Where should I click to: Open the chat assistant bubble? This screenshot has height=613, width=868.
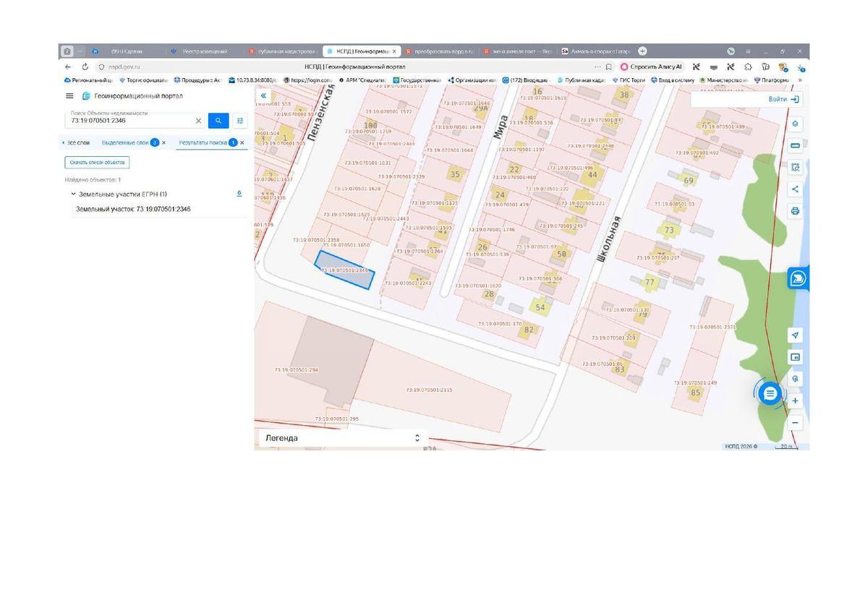point(770,393)
